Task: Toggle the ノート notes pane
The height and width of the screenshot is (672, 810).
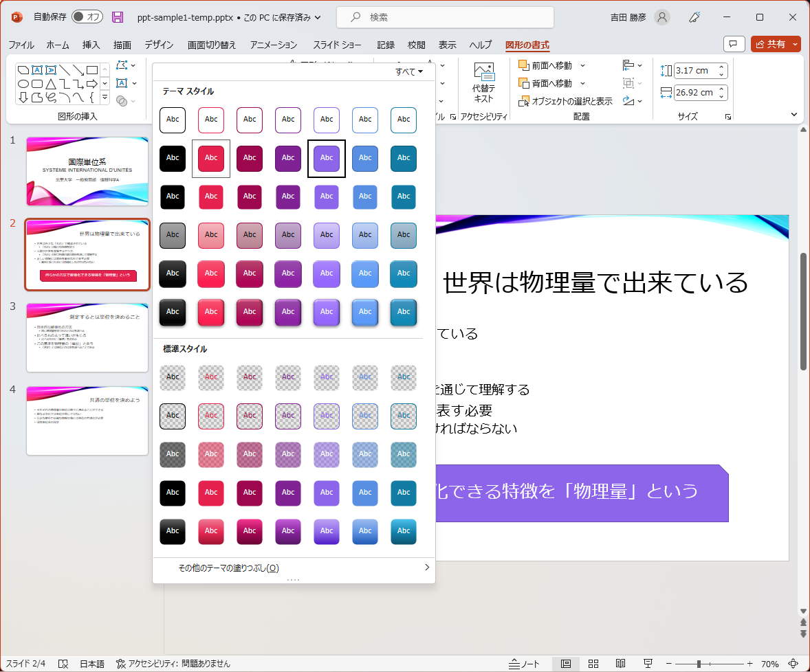Action: 524,664
